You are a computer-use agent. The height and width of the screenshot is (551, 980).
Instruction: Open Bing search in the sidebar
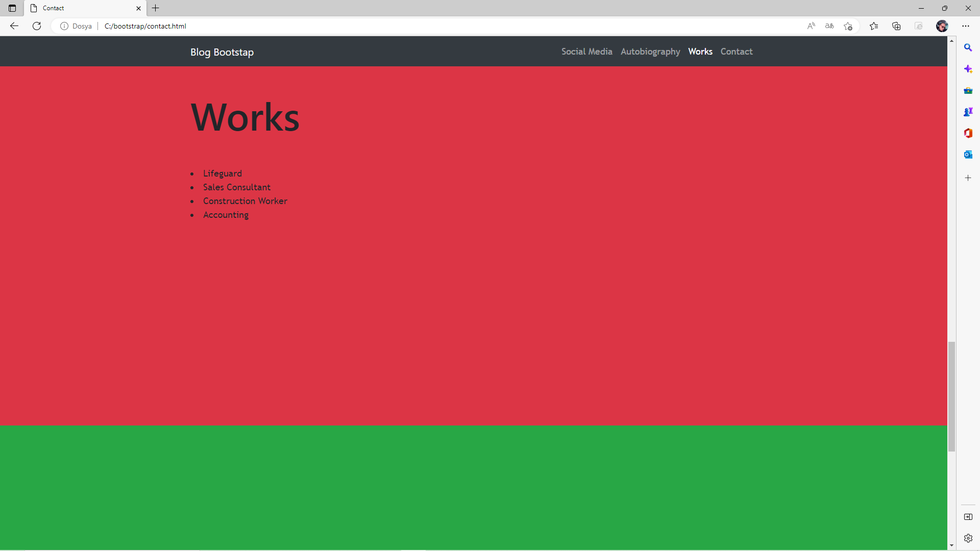(x=968, y=47)
